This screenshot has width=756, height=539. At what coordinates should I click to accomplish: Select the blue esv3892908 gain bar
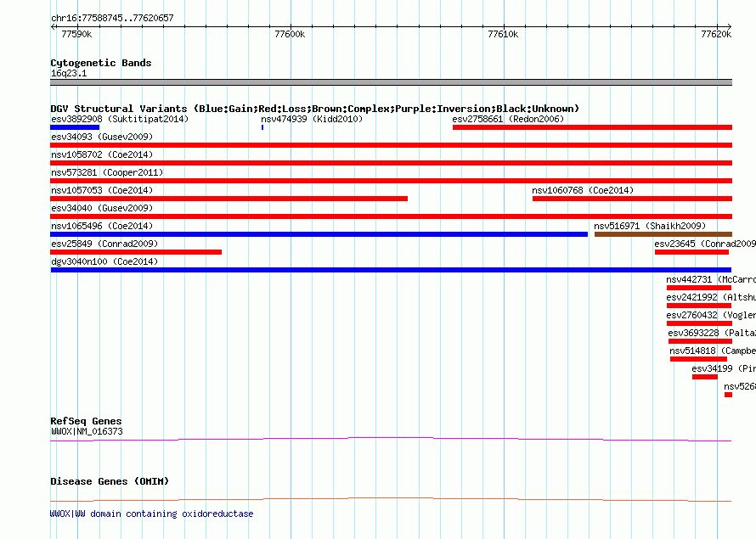coord(75,127)
